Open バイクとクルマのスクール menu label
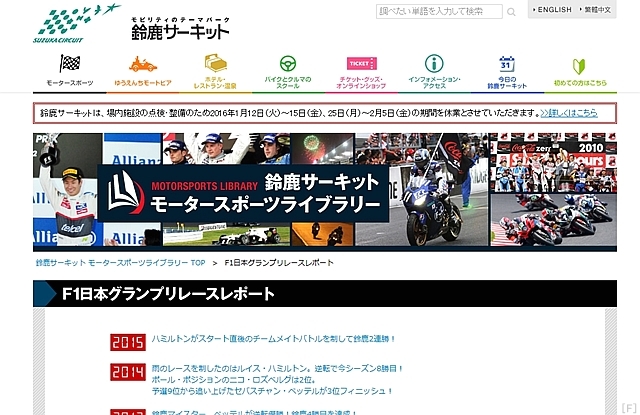The image size is (640, 415). point(288,83)
